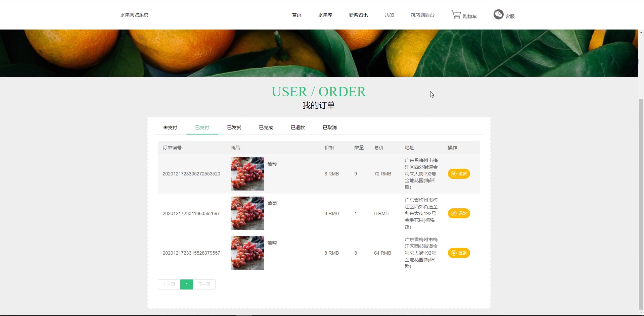Open 新闻资讯 navigation item
644x316 pixels.
click(358, 15)
